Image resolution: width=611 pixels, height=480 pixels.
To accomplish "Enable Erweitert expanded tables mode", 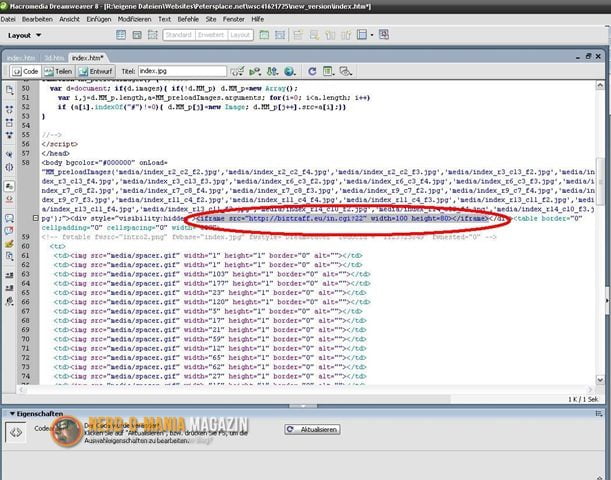I will pos(211,35).
